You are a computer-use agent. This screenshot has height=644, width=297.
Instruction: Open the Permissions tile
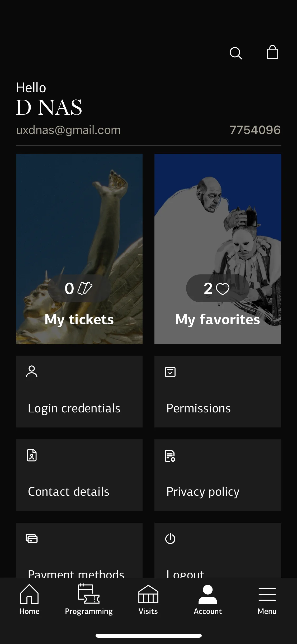218,392
